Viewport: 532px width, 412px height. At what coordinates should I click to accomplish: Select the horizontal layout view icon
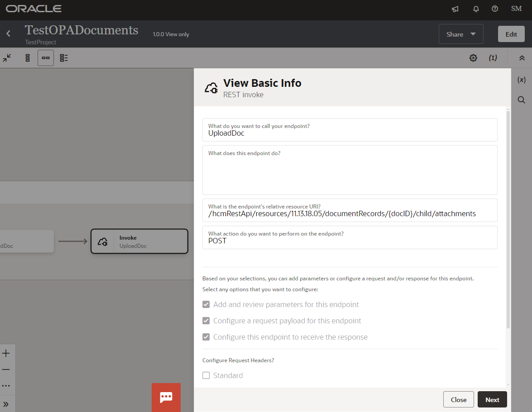(45, 57)
